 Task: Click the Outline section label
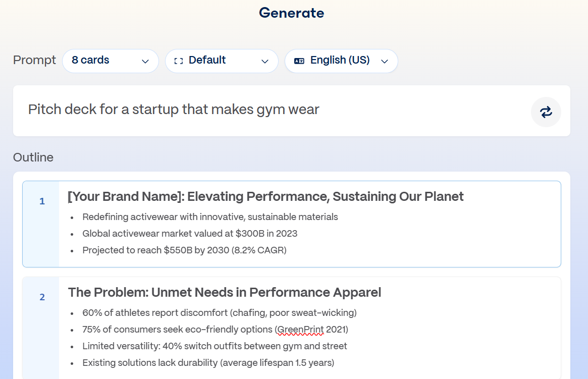(x=33, y=157)
